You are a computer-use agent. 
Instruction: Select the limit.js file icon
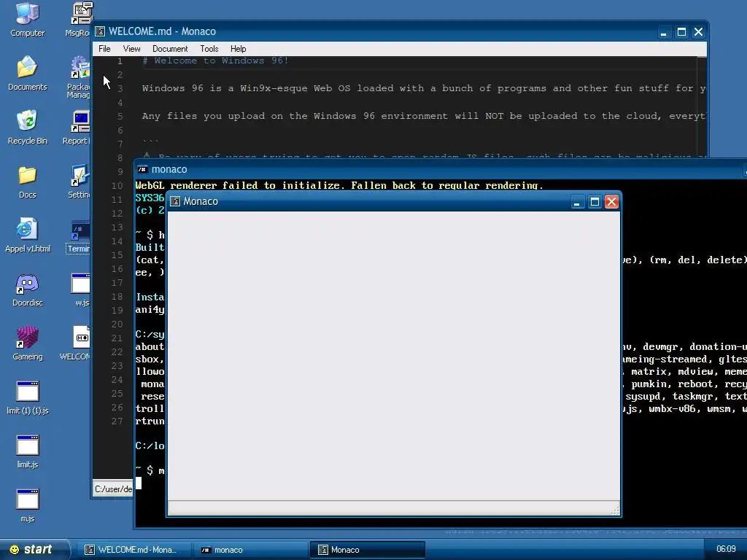pos(27,451)
